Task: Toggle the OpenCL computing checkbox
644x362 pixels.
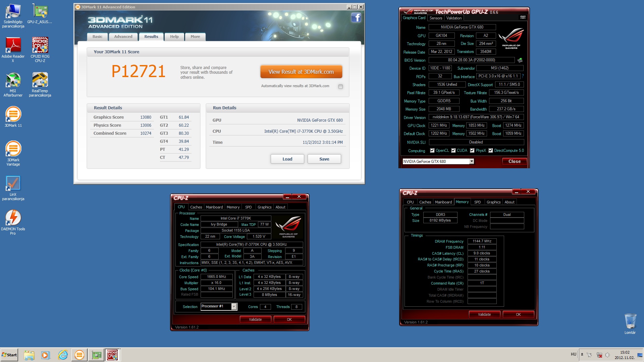Action: (x=432, y=150)
